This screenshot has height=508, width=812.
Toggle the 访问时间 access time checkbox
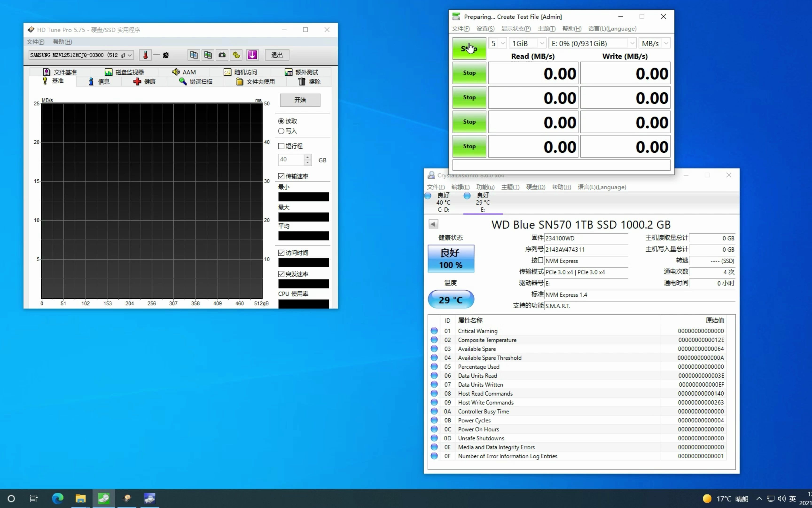click(281, 253)
